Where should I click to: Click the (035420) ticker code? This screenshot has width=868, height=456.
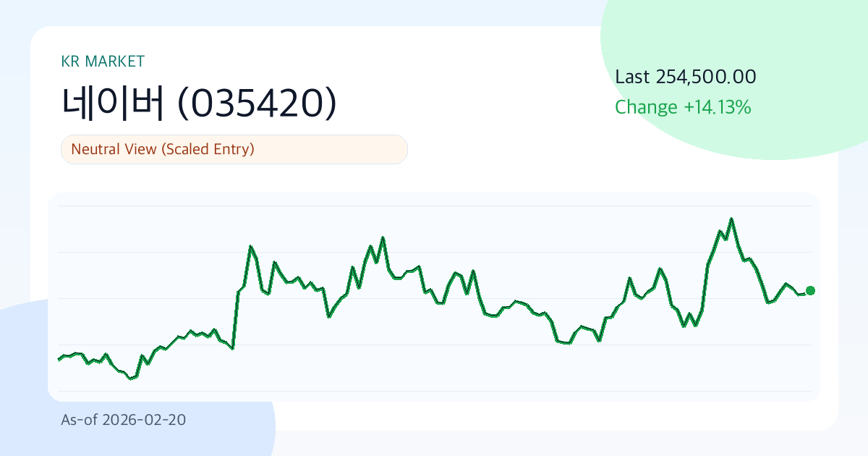pos(257,105)
